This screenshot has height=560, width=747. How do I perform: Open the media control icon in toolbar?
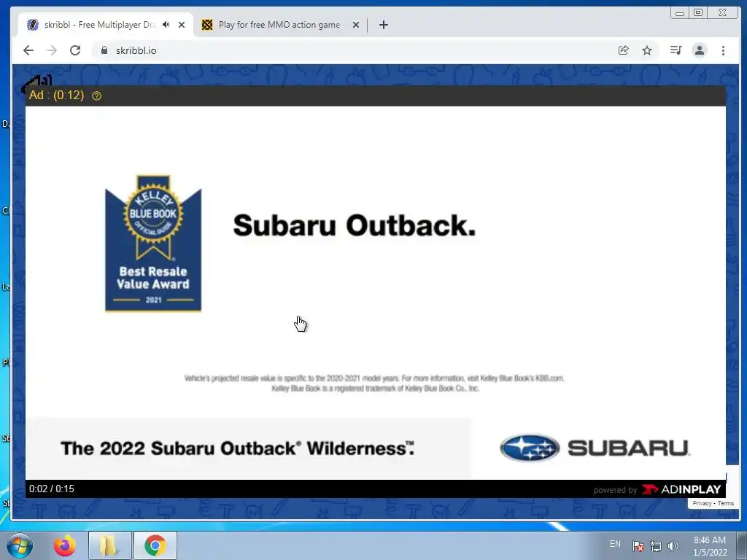676,50
